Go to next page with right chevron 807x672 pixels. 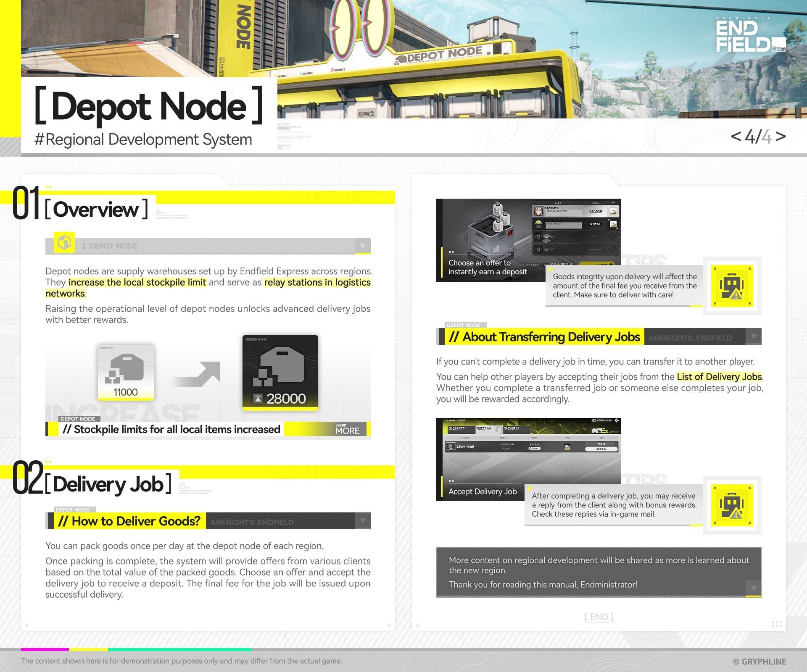coord(781,136)
